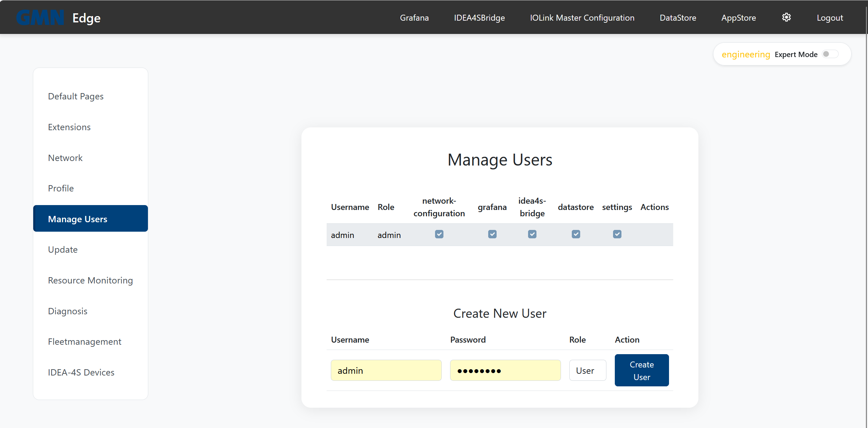Click the GMN Edge logo
This screenshot has width=868, height=428.
click(58, 17)
